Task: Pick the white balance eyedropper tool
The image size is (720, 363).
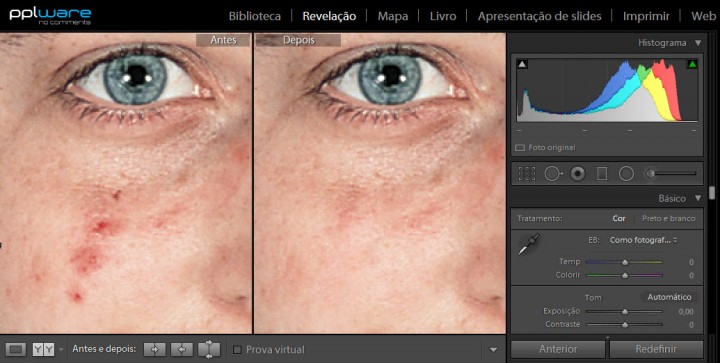Action: [x=529, y=244]
